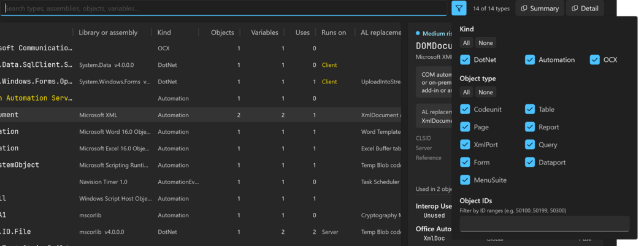Click the Excel Buffer replacement cell
The width and height of the screenshot is (644, 246).
381,148
